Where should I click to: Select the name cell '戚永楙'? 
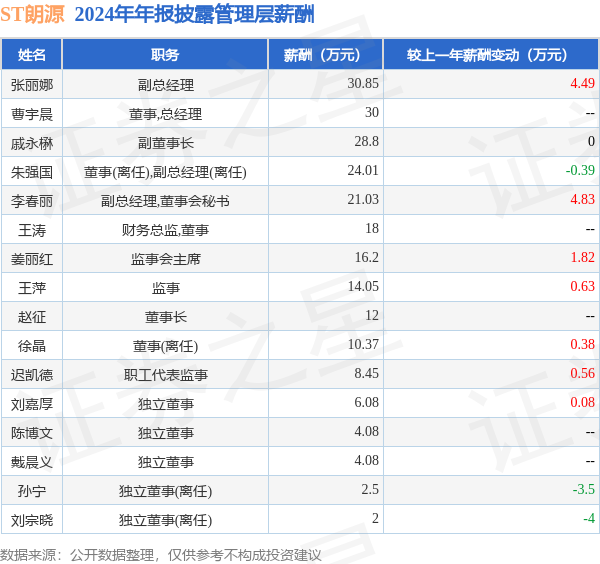32,143
